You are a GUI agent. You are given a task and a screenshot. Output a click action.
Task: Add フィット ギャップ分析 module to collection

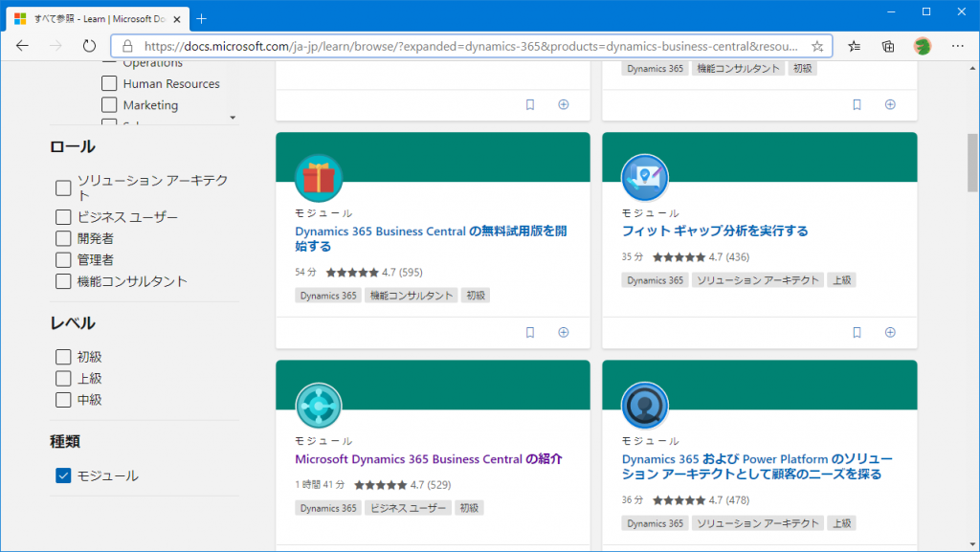point(891,332)
